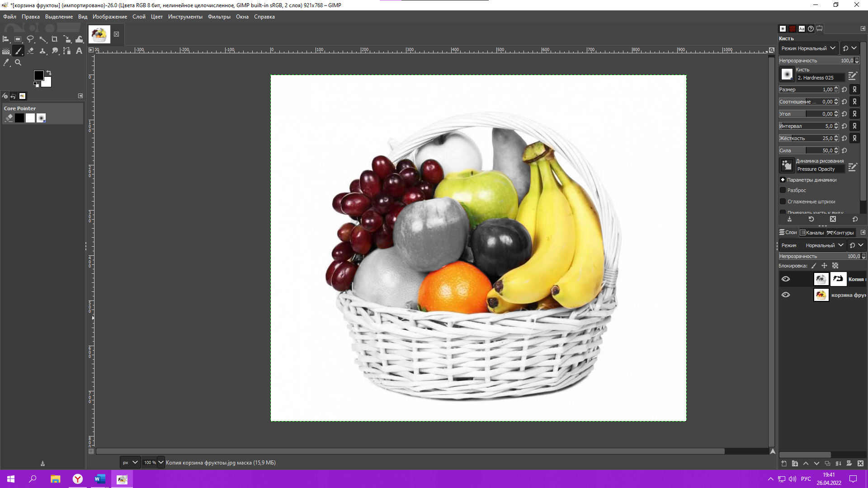Select the Text tool
The width and height of the screenshot is (868, 488).
coord(79,51)
